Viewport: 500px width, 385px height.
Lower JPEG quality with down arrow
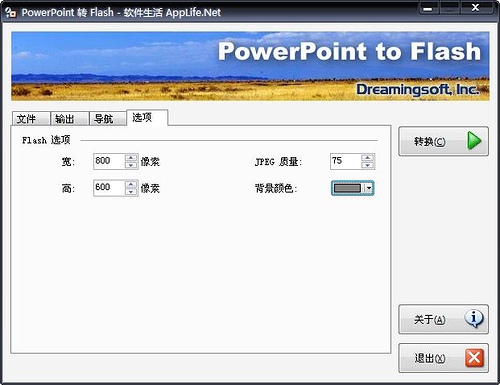pos(368,165)
